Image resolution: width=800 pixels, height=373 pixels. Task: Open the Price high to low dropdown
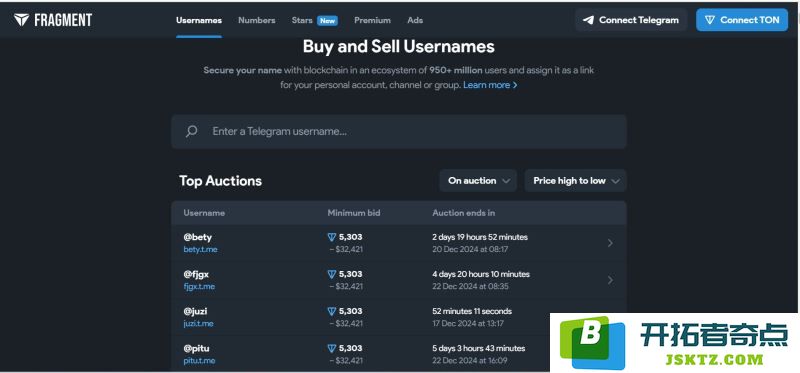(x=576, y=181)
